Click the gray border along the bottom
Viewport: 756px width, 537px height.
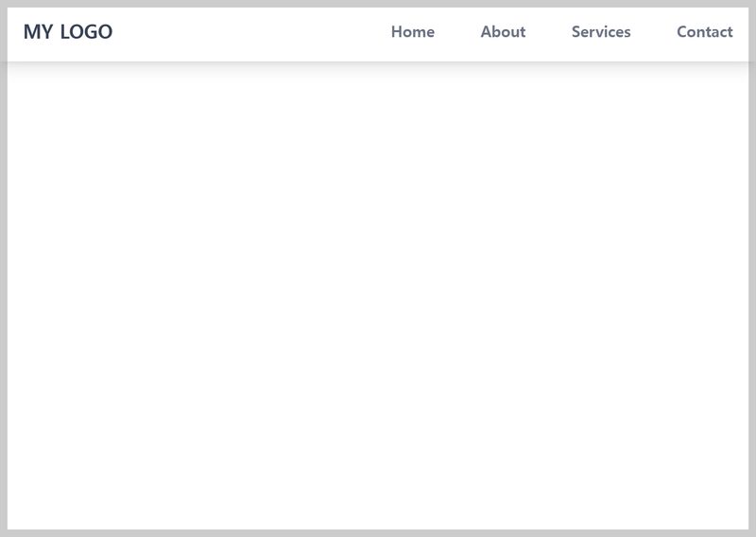point(378,533)
